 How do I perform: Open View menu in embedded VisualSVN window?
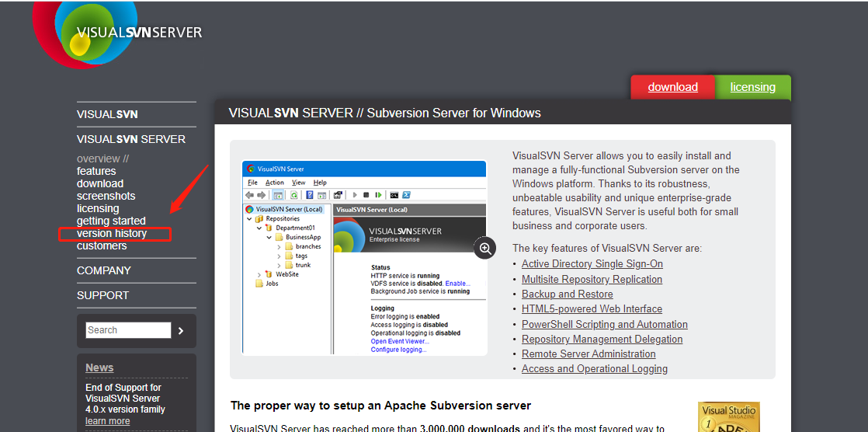(x=298, y=183)
